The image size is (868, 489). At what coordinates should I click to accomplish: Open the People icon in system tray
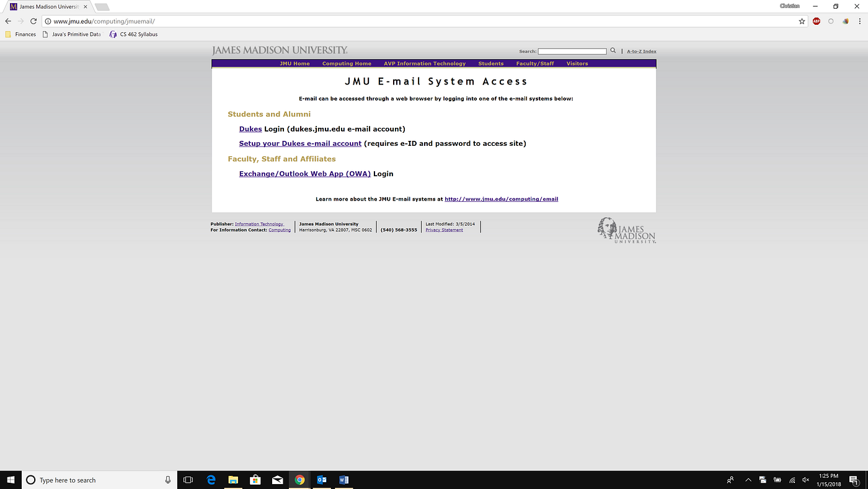731,480
